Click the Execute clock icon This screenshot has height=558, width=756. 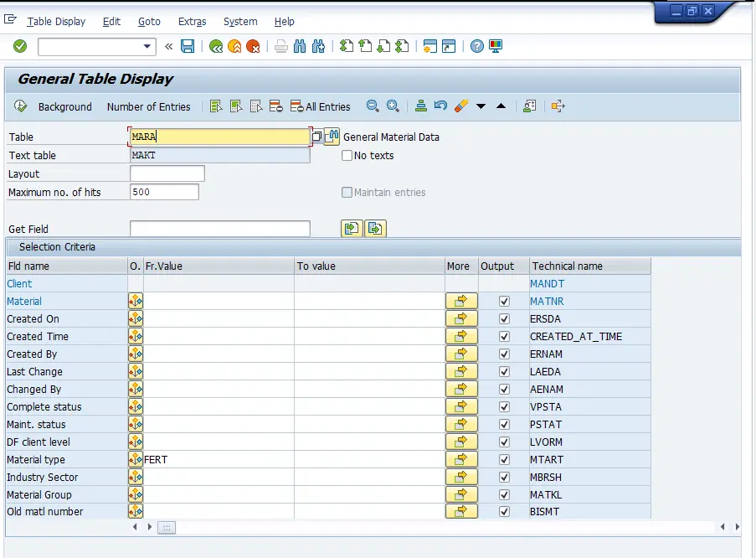tap(21, 106)
